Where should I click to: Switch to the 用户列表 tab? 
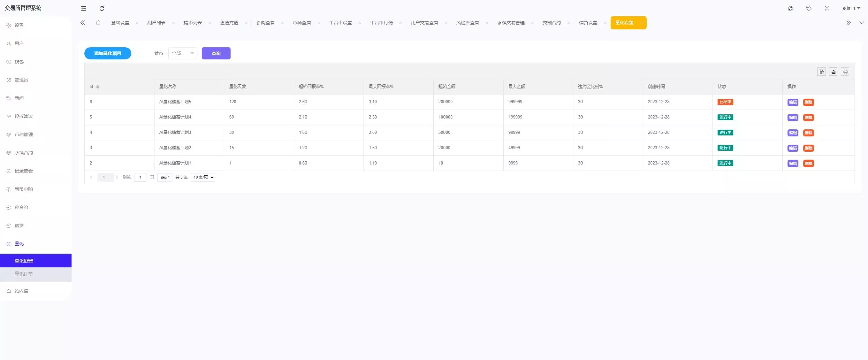click(157, 23)
